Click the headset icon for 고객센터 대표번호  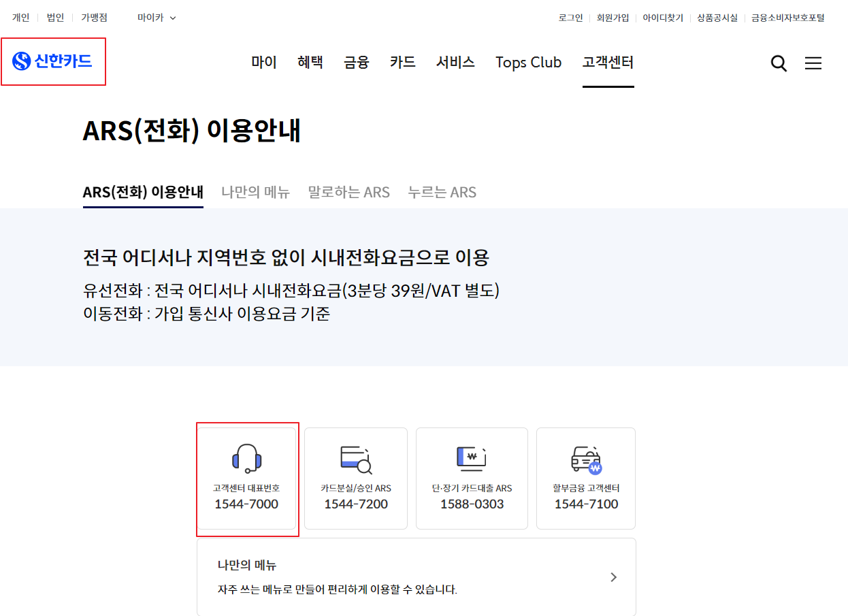[246, 458]
